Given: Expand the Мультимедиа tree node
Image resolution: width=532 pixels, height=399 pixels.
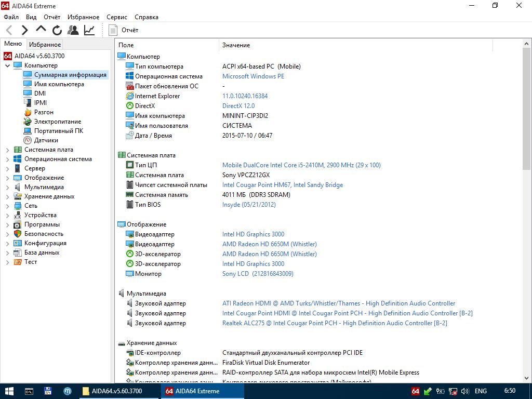Looking at the screenshot, I should (7, 187).
